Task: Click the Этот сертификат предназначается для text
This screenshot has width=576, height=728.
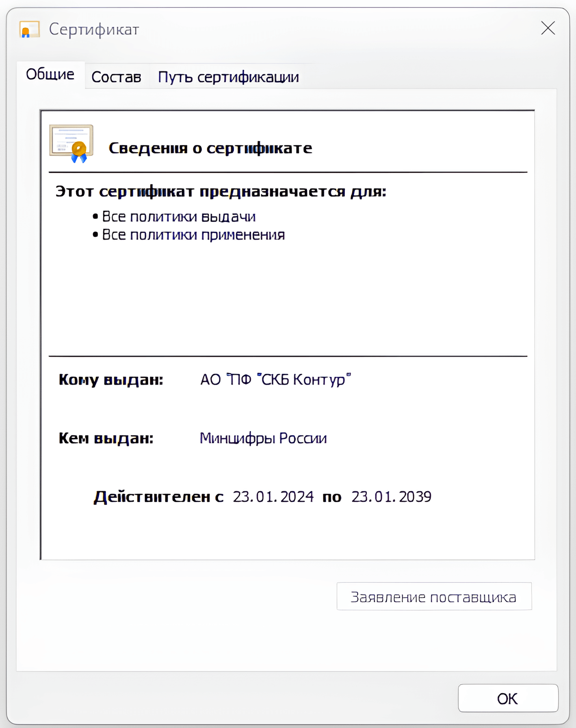Action: pos(221,191)
